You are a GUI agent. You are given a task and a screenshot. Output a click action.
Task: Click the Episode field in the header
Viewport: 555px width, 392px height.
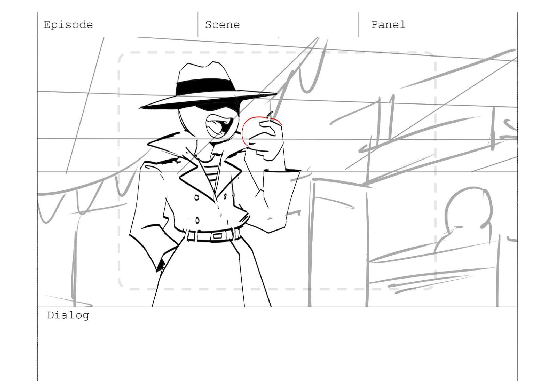[118, 25]
